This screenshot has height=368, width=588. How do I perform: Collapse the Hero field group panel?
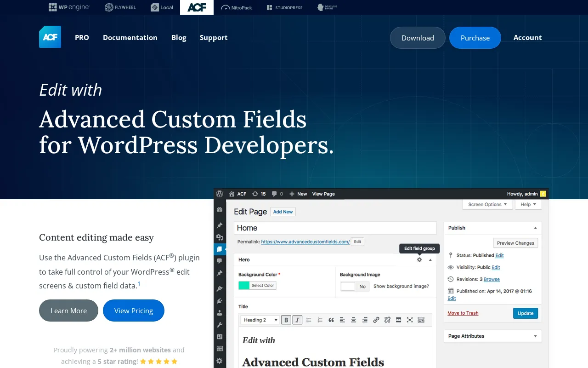430,260
